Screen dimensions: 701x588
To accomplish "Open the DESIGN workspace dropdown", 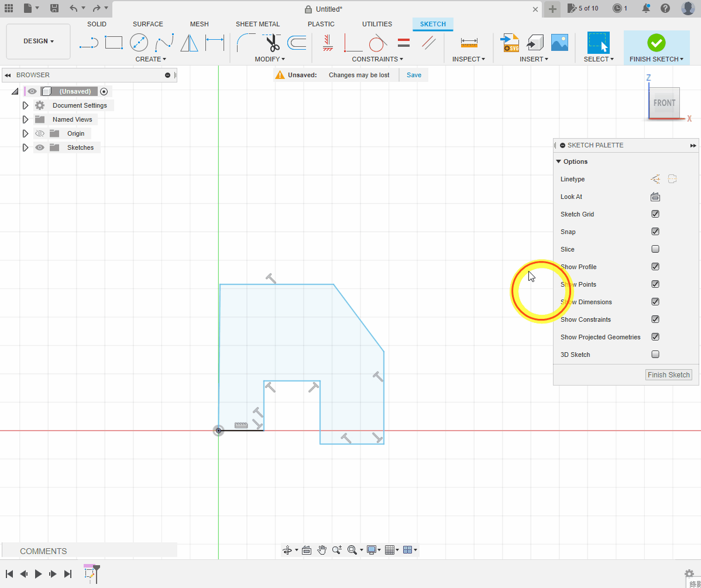I will (x=39, y=42).
